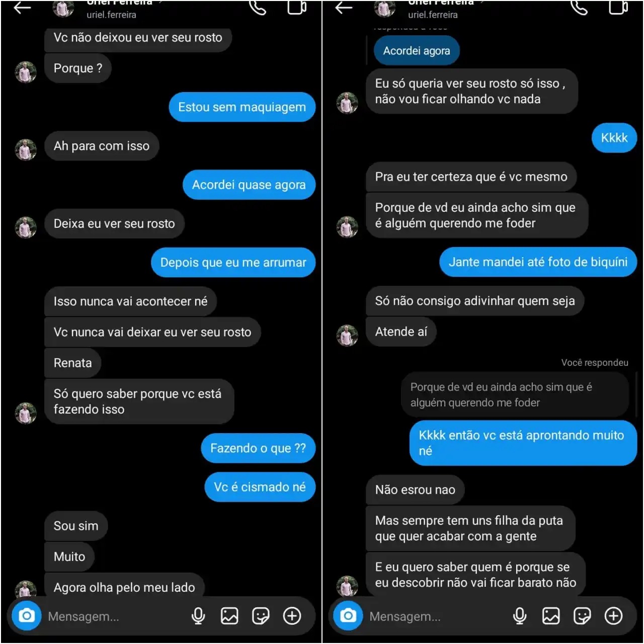
Task: Start voice call in left chat header
Action: [x=258, y=7]
